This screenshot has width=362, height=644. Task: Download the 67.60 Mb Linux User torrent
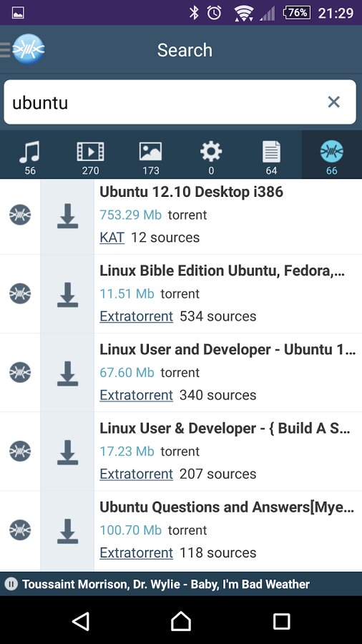[x=67, y=374]
